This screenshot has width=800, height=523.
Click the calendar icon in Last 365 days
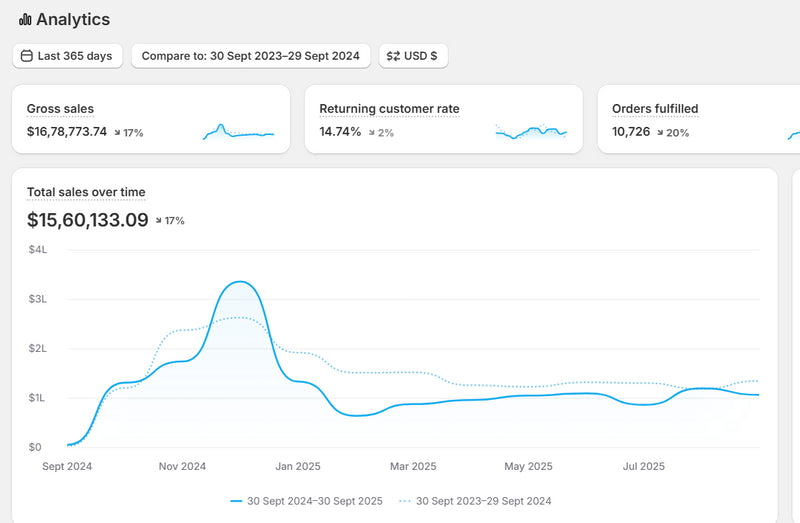[x=27, y=56]
